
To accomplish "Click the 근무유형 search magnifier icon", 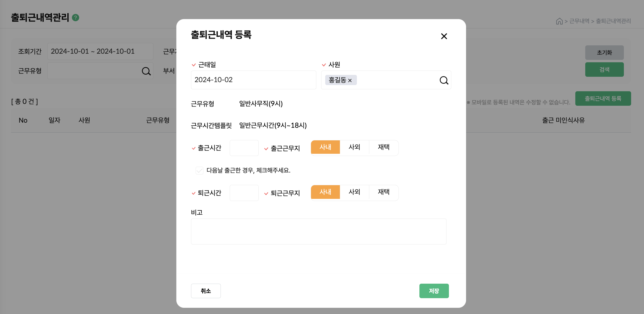I will pos(146,71).
